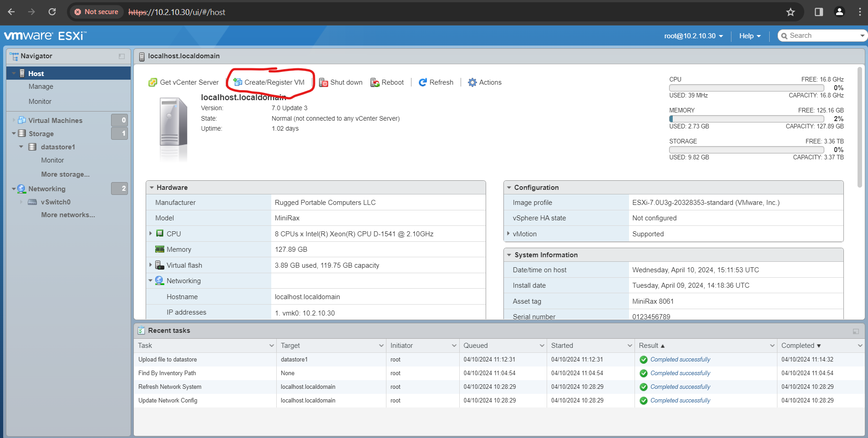
Task: Click the Storage usage progress bar
Action: point(746,150)
